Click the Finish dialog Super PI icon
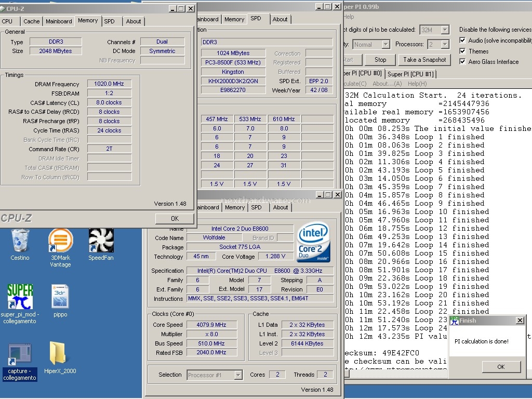This screenshot has height=399, width=532. click(454, 321)
